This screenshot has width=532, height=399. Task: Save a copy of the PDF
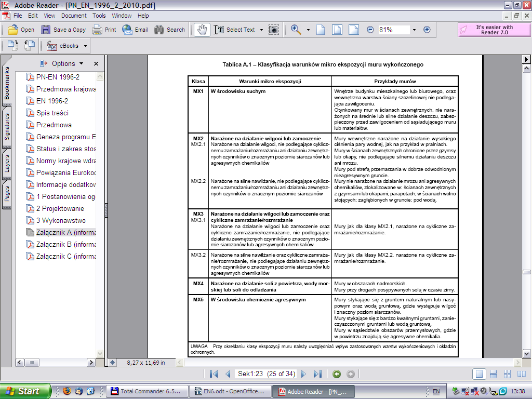click(x=63, y=30)
